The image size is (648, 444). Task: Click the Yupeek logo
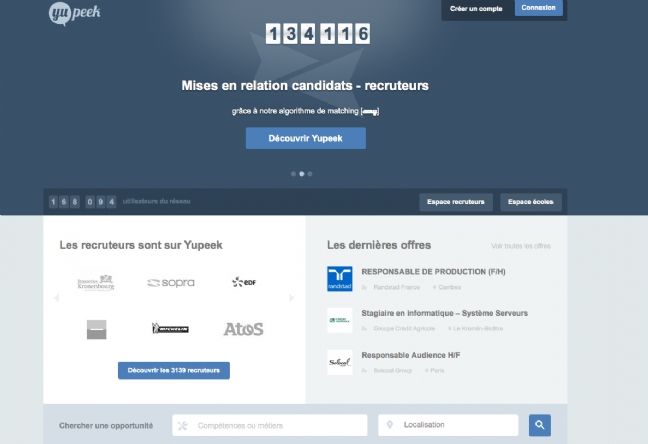point(75,13)
